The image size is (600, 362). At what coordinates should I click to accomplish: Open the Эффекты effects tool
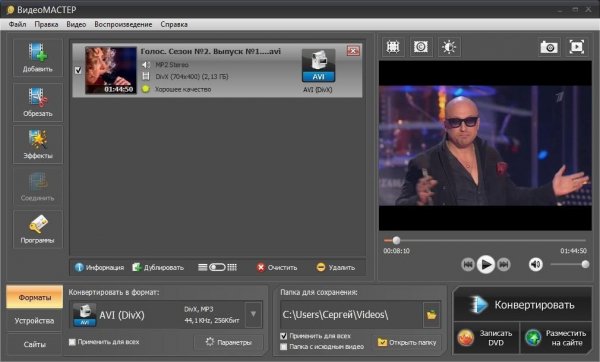click(x=38, y=145)
